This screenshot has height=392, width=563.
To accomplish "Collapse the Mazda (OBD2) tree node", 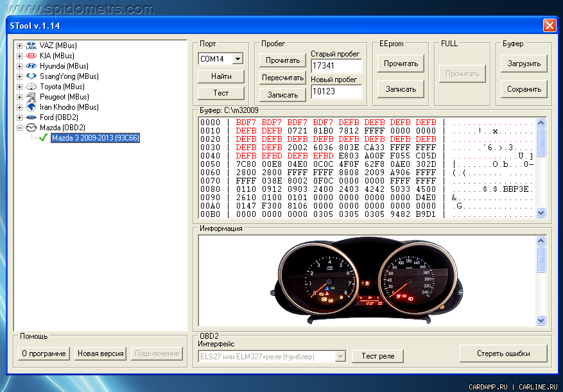I will coord(20,128).
